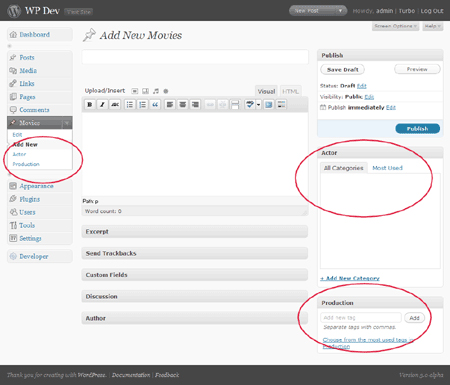The height and width of the screenshot is (385, 450).
Task: Apply blockquote formatting
Action: click(x=155, y=105)
